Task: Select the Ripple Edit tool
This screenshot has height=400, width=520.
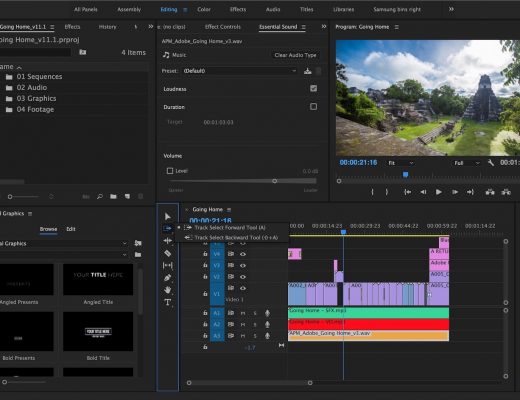Action: coord(168,240)
